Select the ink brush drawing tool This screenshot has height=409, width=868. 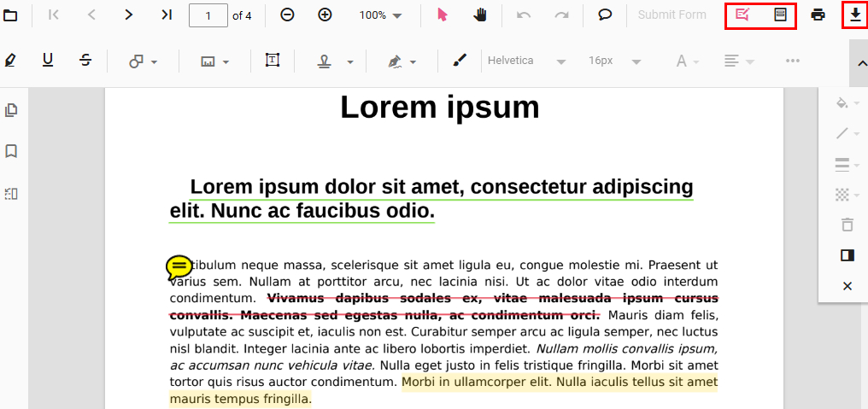[x=460, y=61]
